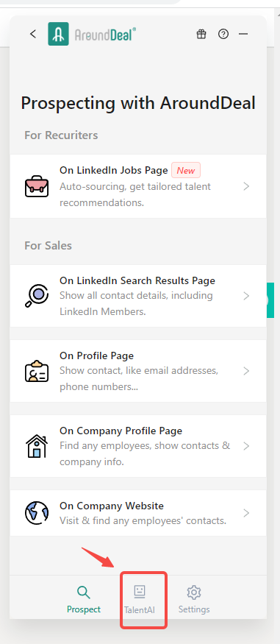Expand the On Company Profile Page chevron
280x644 pixels.
[246, 446]
